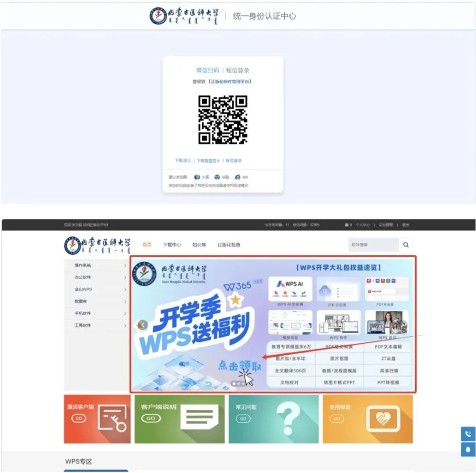Click the 高清扫描 cell
This screenshot has width=476, height=473.
(x=388, y=370)
